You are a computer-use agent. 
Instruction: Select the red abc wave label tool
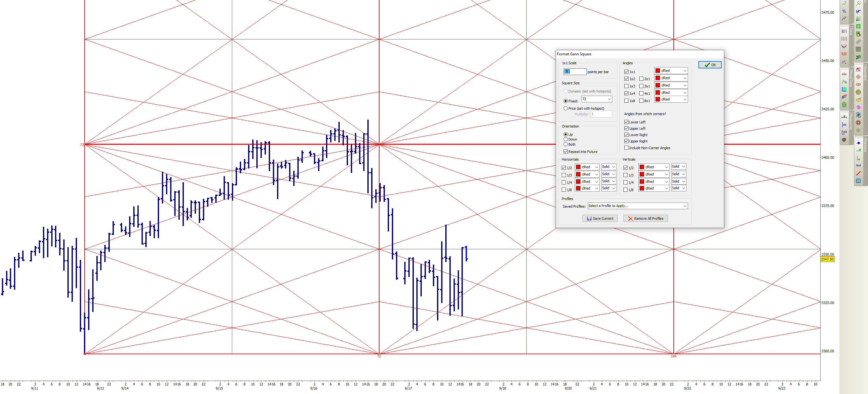(844, 74)
